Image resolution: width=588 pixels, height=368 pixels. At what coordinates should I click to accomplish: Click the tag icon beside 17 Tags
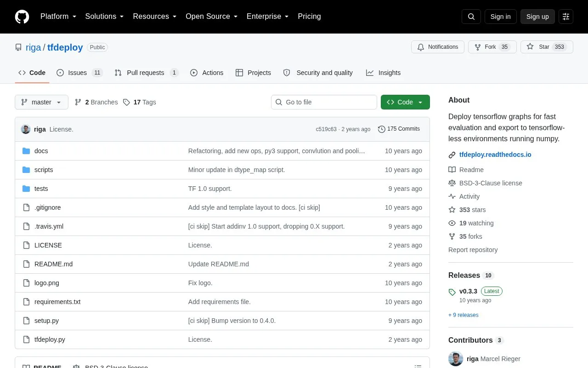127,102
